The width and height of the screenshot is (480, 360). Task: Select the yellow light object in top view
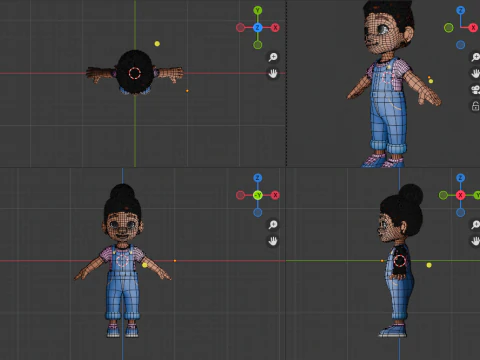click(x=157, y=44)
